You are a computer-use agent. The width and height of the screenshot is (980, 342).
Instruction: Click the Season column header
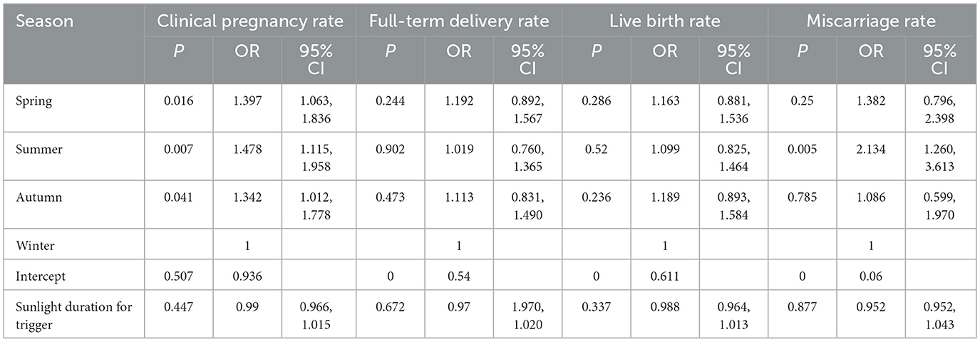44,21
